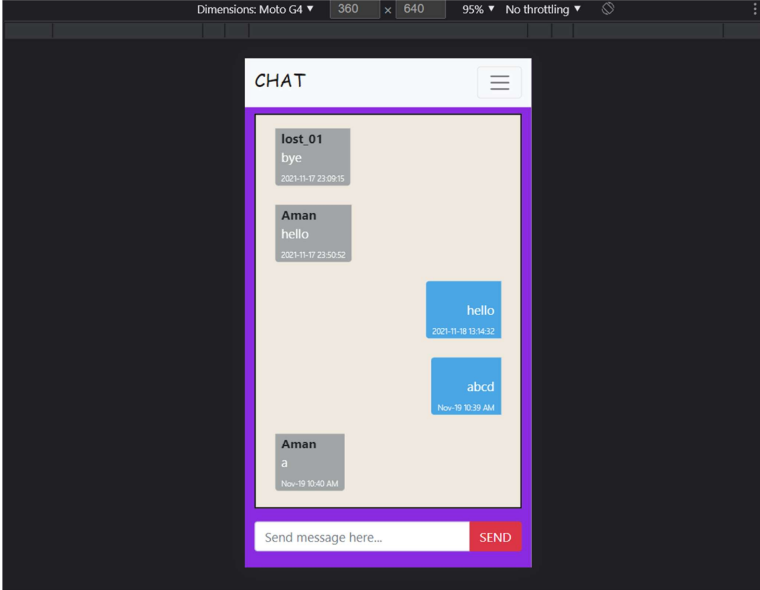Select the lost_01 bye message bubble
The width and height of the screenshot is (760, 590).
pos(313,157)
